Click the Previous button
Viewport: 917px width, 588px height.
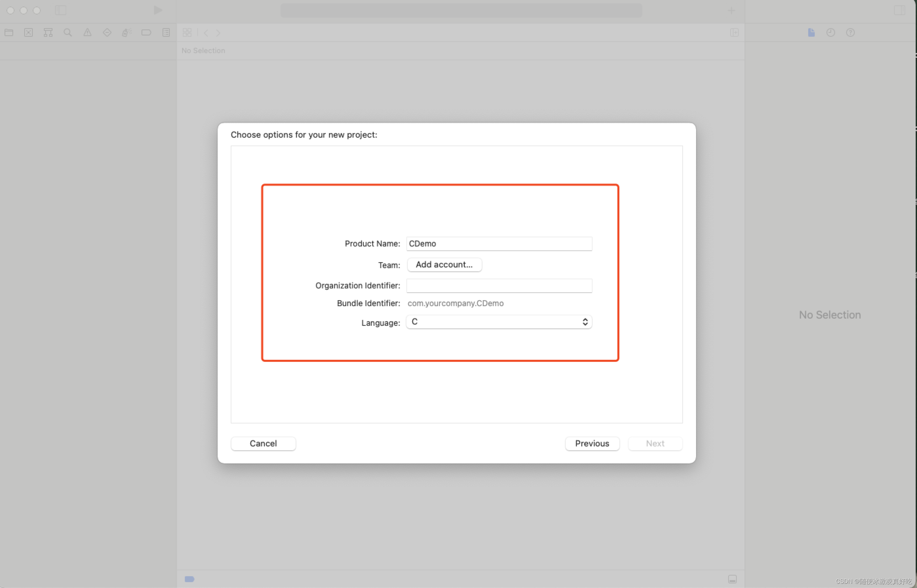click(592, 443)
